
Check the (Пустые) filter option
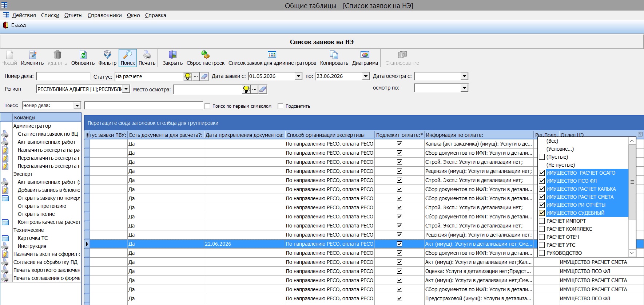[x=542, y=157]
